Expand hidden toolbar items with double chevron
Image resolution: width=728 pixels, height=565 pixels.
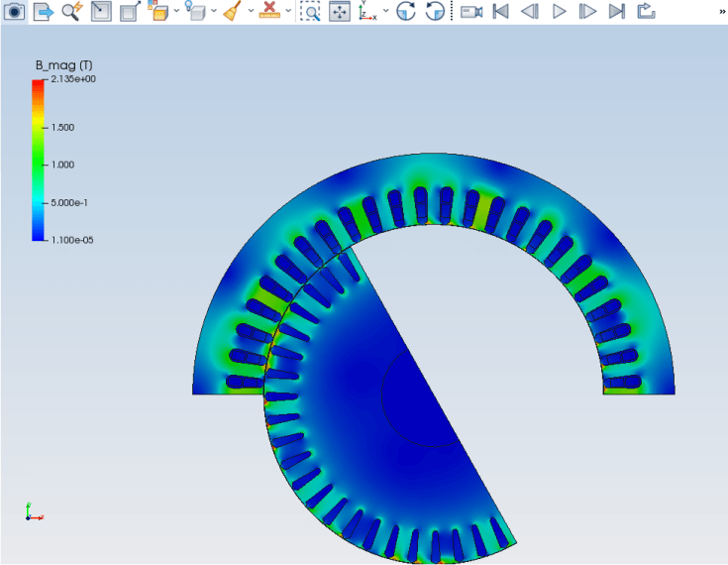(719, 11)
